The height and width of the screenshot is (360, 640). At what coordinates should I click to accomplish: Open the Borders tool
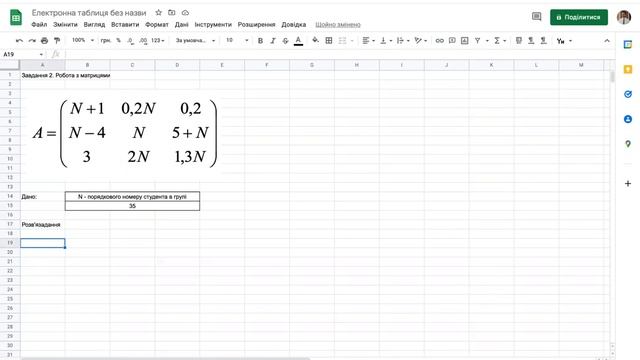329,40
